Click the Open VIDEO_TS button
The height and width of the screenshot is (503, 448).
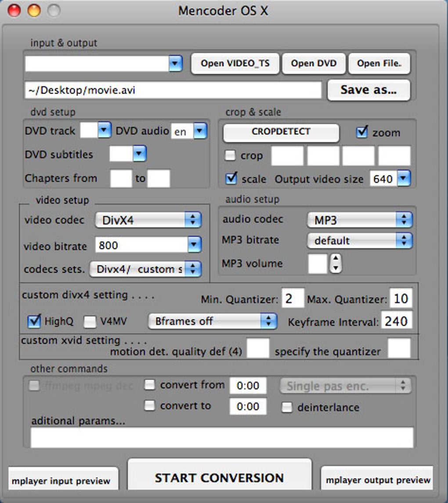(235, 64)
